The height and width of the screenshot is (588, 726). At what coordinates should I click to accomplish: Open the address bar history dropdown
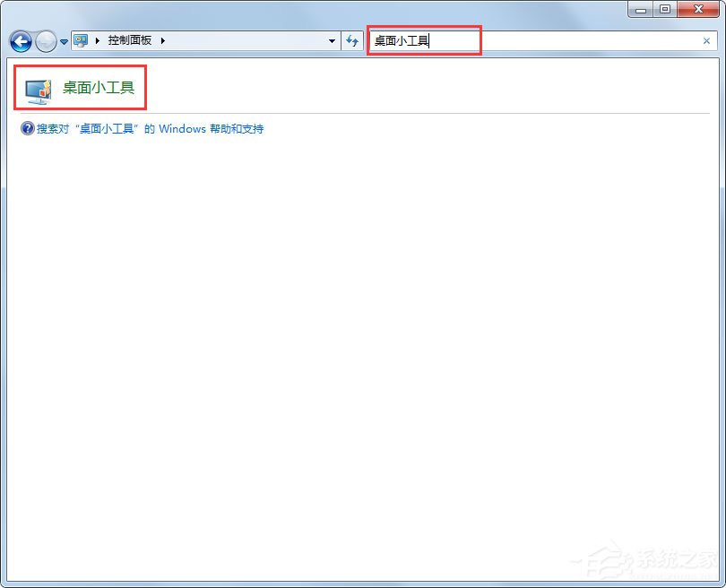[x=333, y=40]
